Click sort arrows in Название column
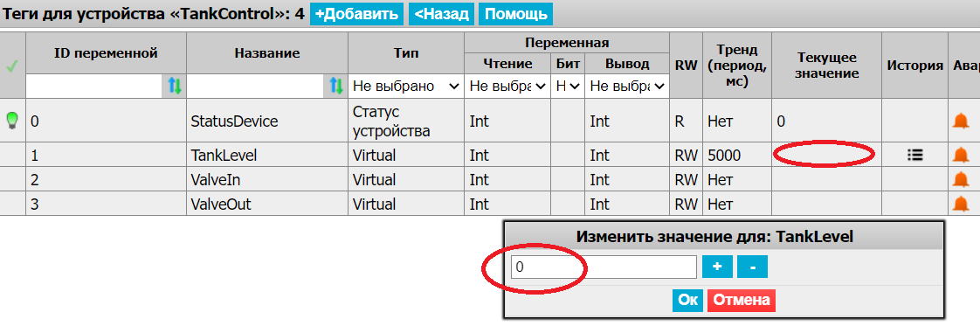 (x=336, y=86)
